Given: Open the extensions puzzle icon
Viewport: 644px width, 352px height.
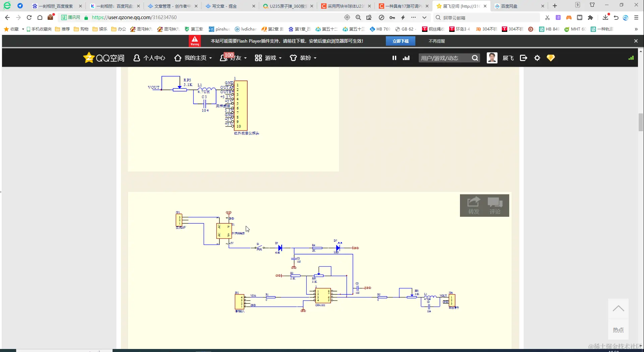Looking at the screenshot, I should [590, 17].
